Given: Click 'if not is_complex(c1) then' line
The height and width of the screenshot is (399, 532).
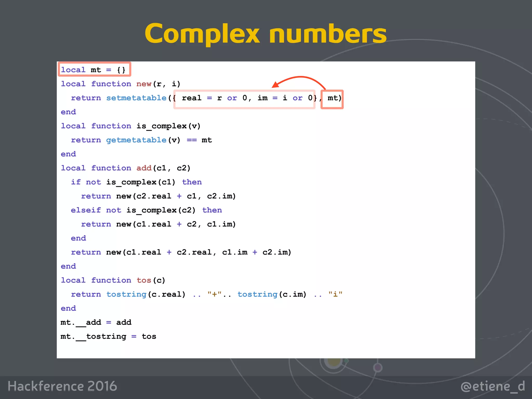Looking at the screenshot, I should click(x=136, y=182).
